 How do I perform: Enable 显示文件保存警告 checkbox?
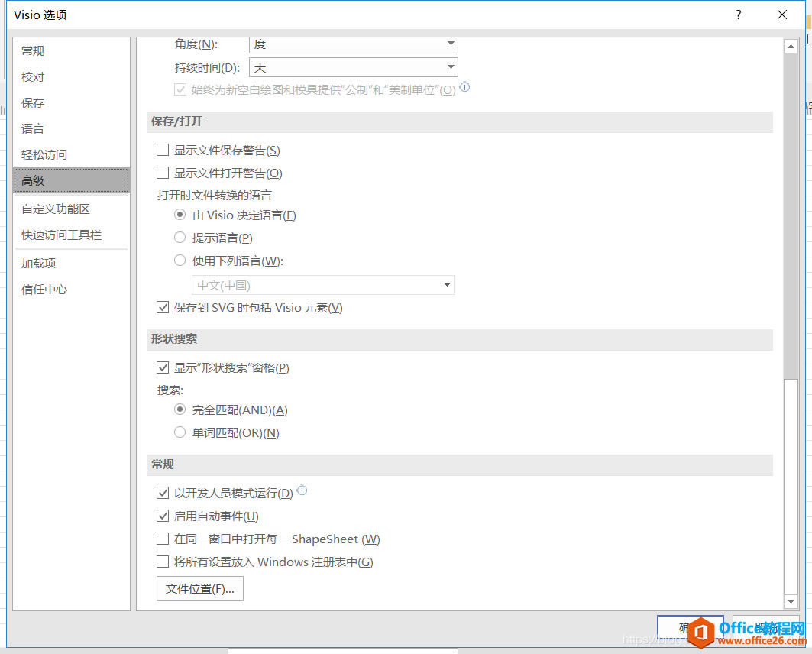[163, 151]
